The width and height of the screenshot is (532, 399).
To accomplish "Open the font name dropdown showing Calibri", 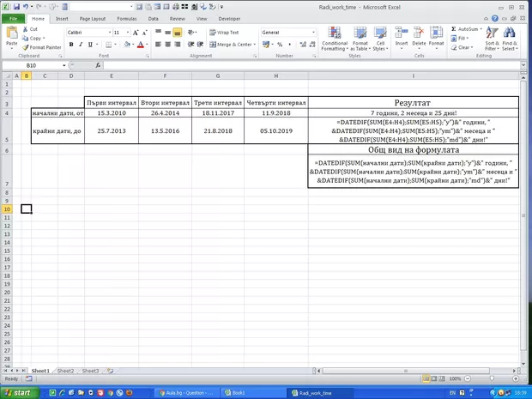I will coord(108,32).
